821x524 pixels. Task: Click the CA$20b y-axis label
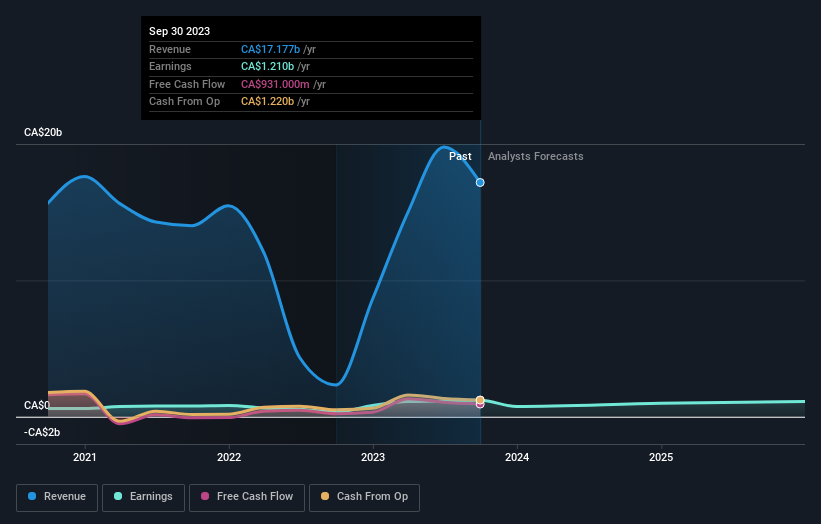click(43, 132)
